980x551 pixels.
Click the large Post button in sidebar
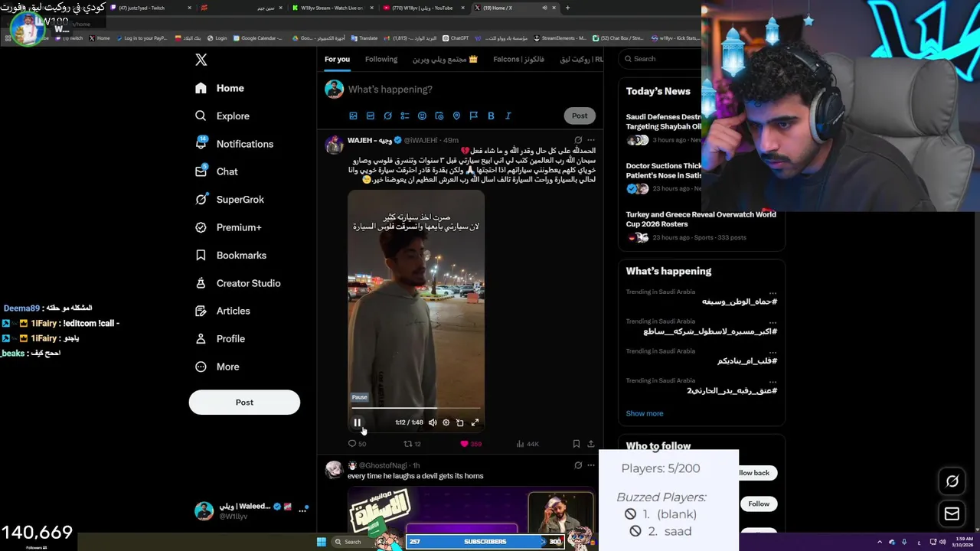tap(244, 403)
